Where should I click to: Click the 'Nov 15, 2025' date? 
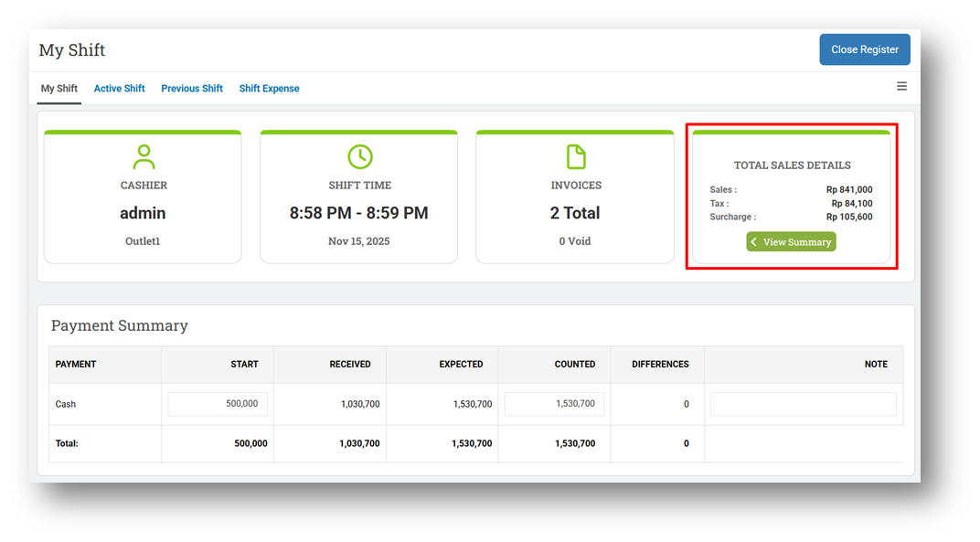click(x=358, y=241)
